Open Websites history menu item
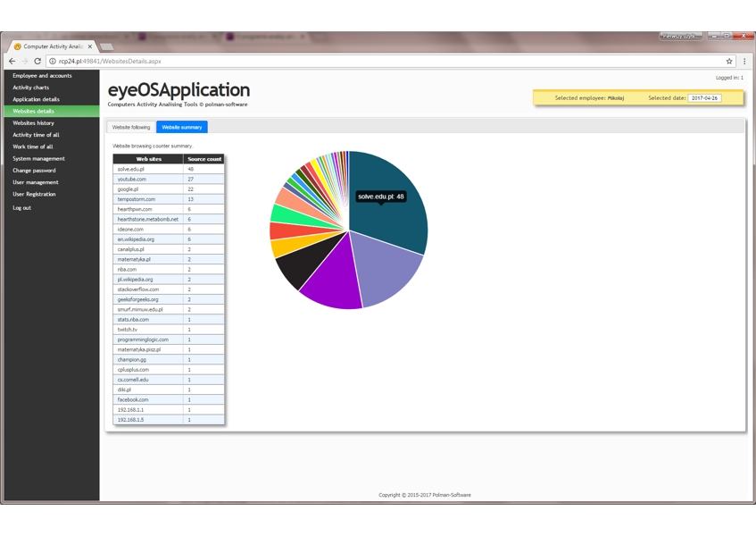756x536 pixels. [33, 123]
